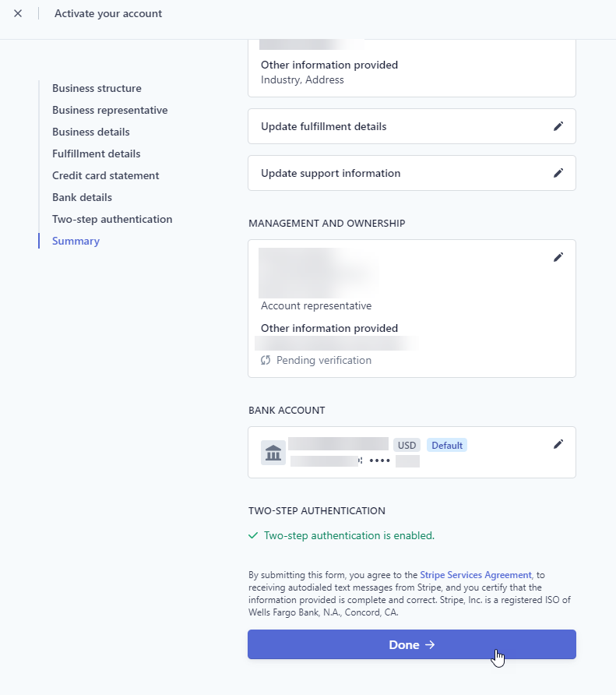Go to the Credit card statement section
This screenshot has height=695, width=616.
[105, 175]
